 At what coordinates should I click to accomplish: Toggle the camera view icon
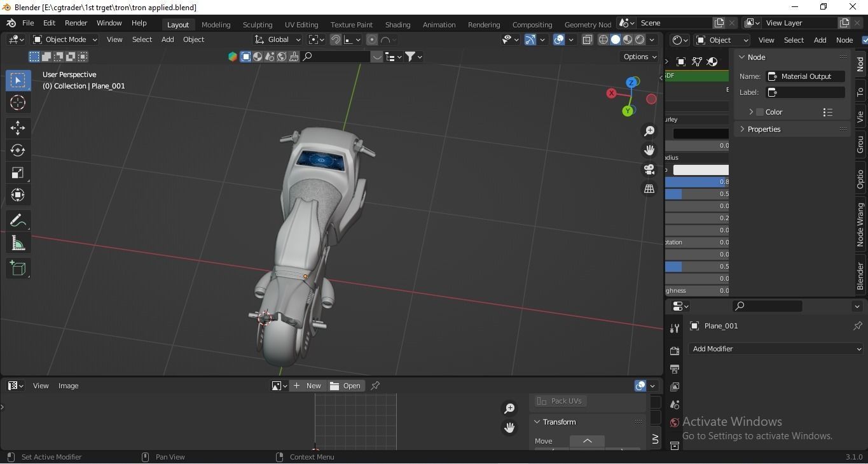point(649,169)
